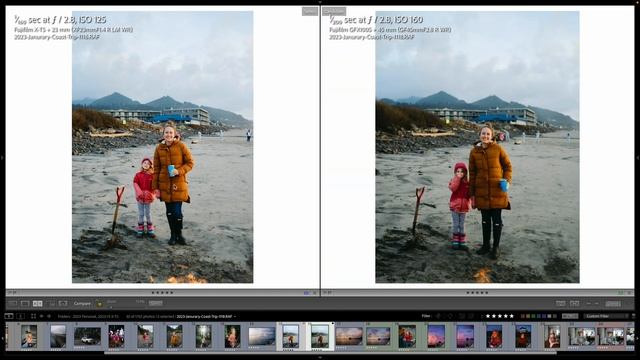Switch to Loupe view in toolbar
Viewport: 640px width, 360px height.
[x=25, y=303]
